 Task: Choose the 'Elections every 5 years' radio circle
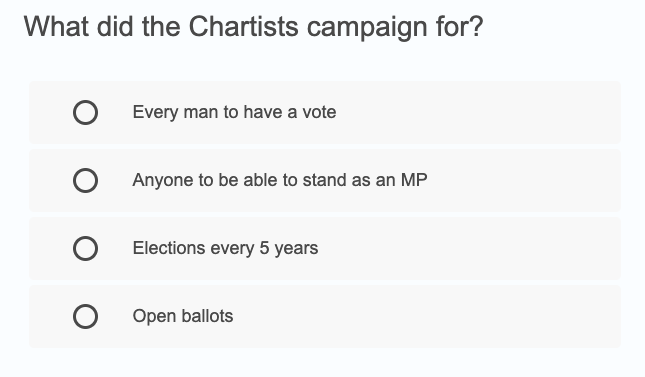point(86,248)
